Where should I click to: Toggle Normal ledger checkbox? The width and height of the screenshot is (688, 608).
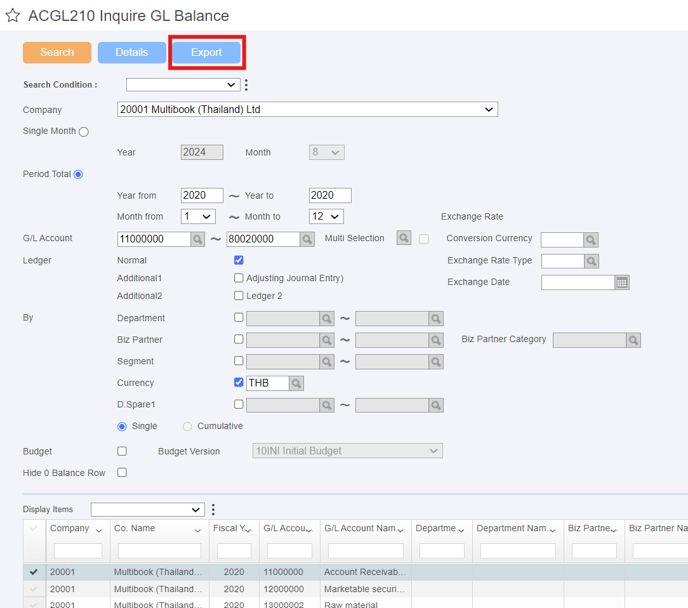239,260
